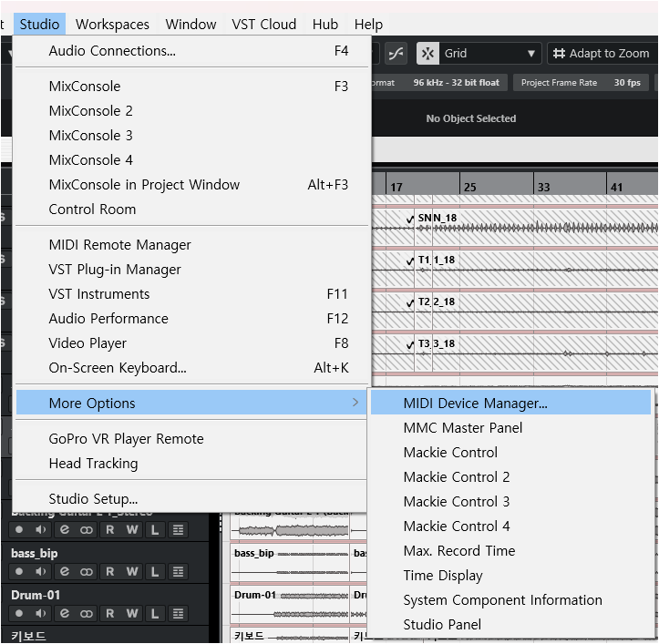Click the Project Frame Rate 30 fps field
The width and height of the screenshot is (659, 644).
click(x=627, y=83)
